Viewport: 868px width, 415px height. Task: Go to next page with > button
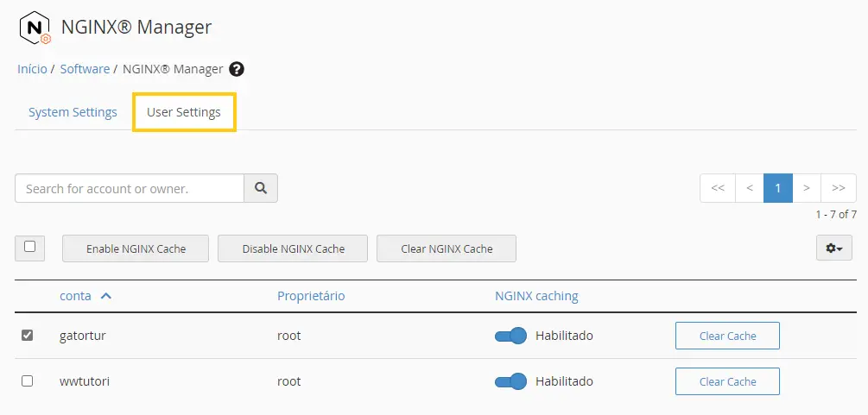tap(807, 188)
